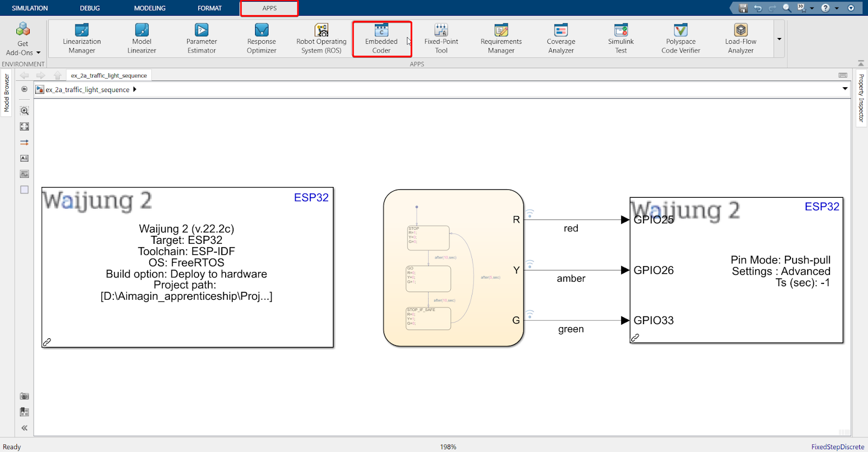Open the Embedded Coder app
This screenshot has width=868, height=452.
click(381, 38)
